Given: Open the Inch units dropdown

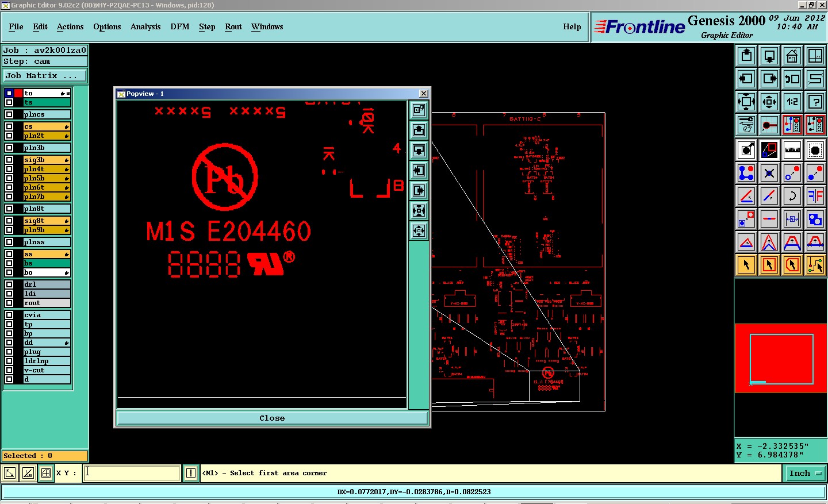Looking at the screenshot, I should (805, 474).
